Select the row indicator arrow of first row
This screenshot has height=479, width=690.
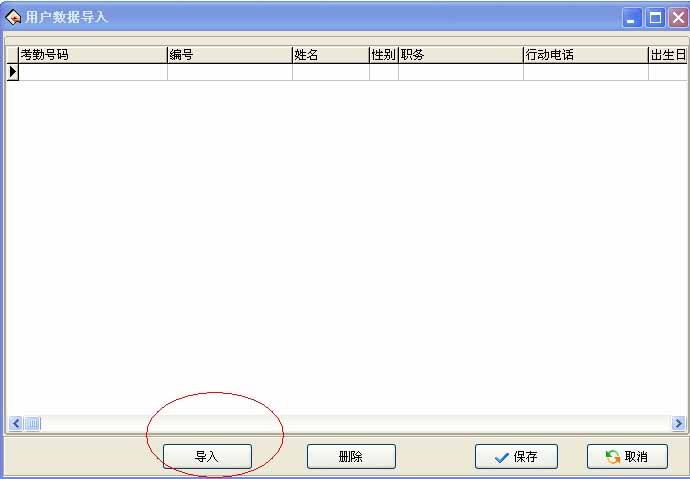click(x=13, y=72)
